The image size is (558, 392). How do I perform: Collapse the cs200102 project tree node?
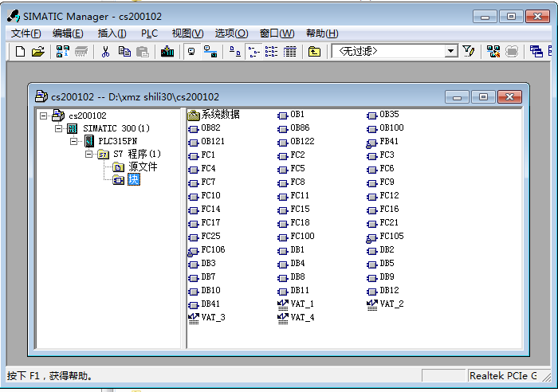click(x=43, y=116)
